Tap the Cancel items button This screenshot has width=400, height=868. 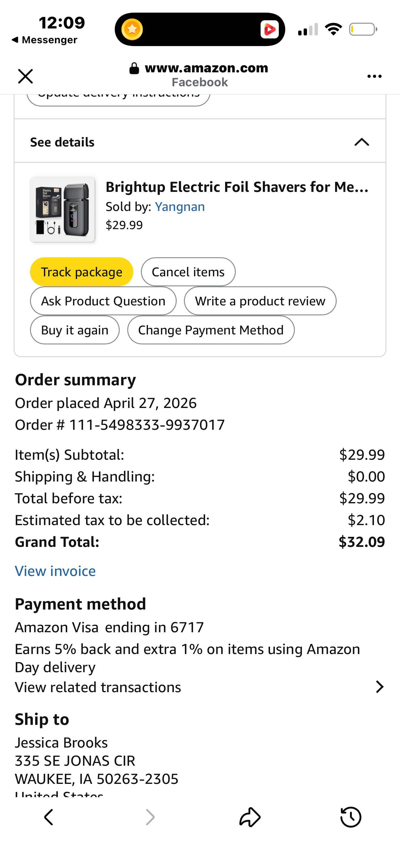[x=188, y=272]
